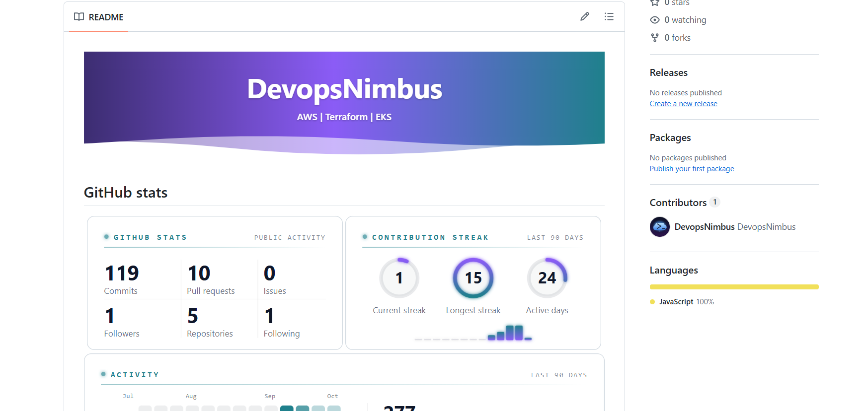Image resolution: width=868 pixels, height=411 pixels.
Task: Click the DevopsNimbus banner image
Action: point(344,103)
